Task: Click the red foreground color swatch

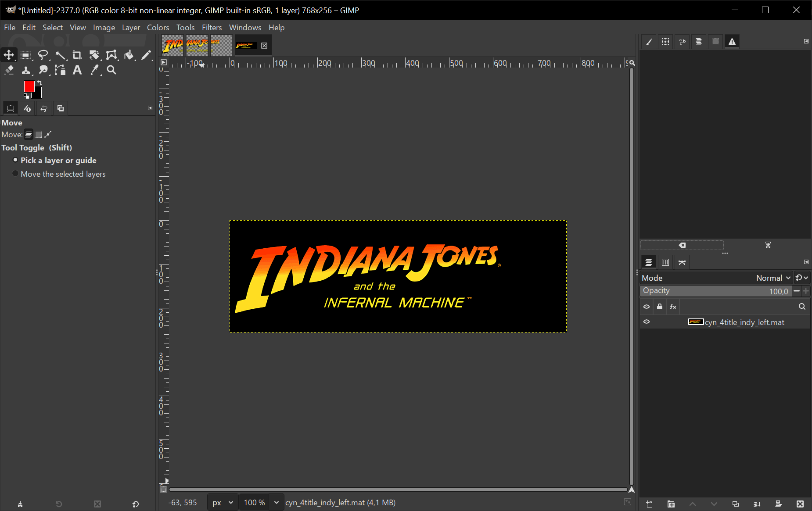Action: [29, 86]
